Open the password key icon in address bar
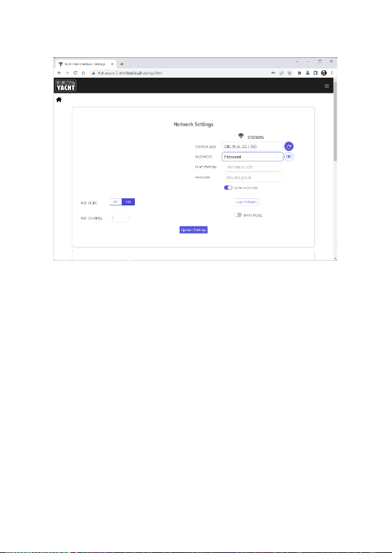The height and width of the screenshot is (553, 392). tap(273, 73)
